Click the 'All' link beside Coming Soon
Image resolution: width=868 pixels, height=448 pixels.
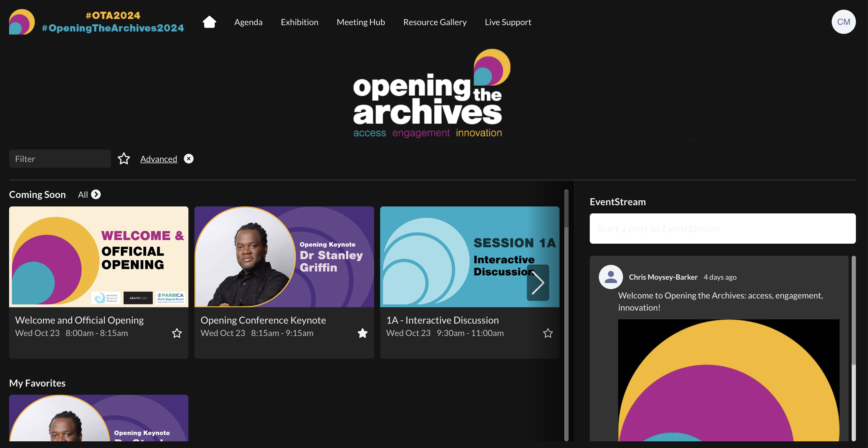[83, 195]
